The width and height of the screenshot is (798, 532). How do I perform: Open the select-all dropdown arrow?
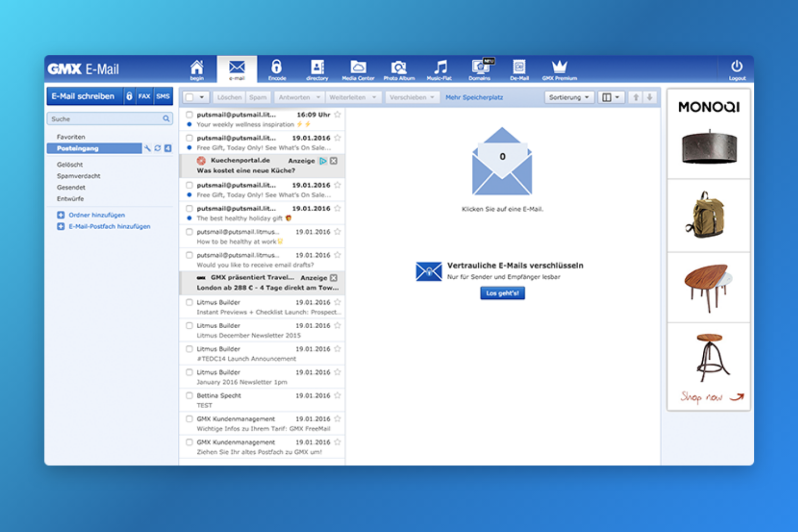pos(202,97)
